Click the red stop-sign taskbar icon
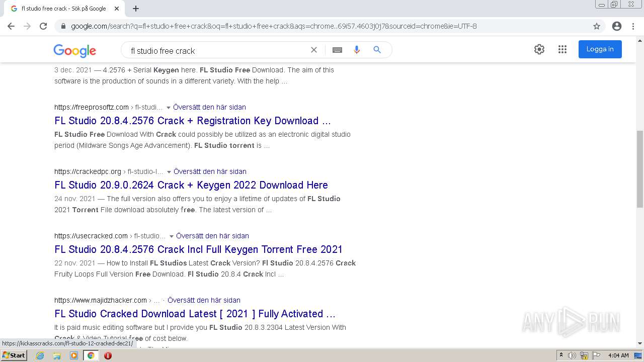 tap(108, 355)
